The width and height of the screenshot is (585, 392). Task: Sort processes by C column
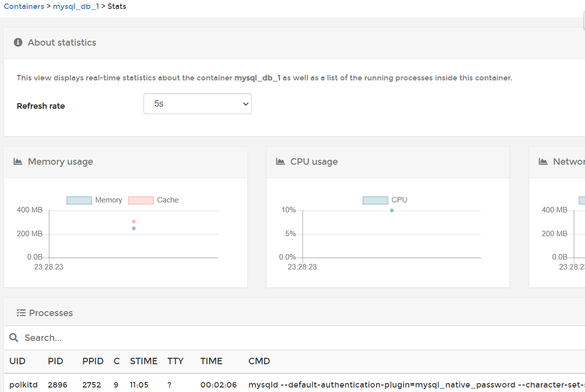click(x=117, y=361)
